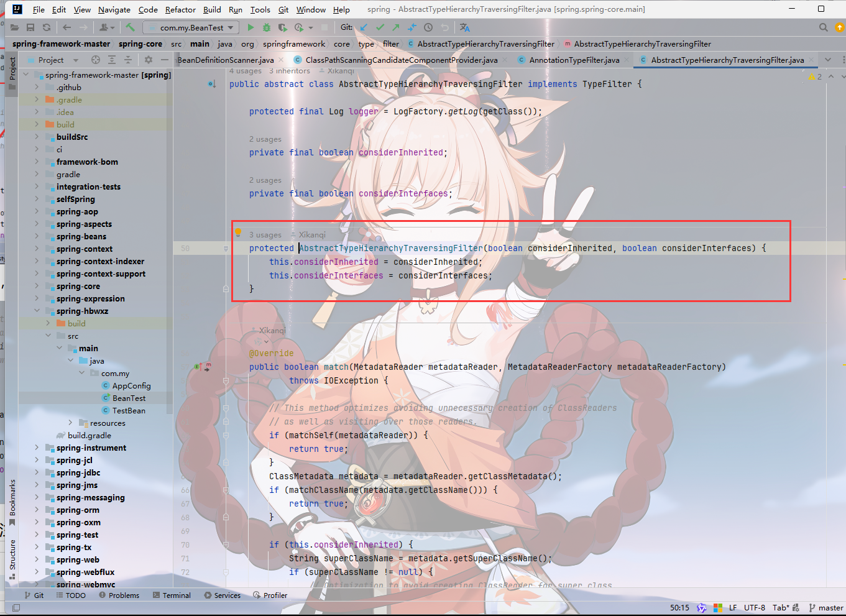The height and width of the screenshot is (616, 846).
Task: Open the Git tool window button
Action: [x=34, y=595]
